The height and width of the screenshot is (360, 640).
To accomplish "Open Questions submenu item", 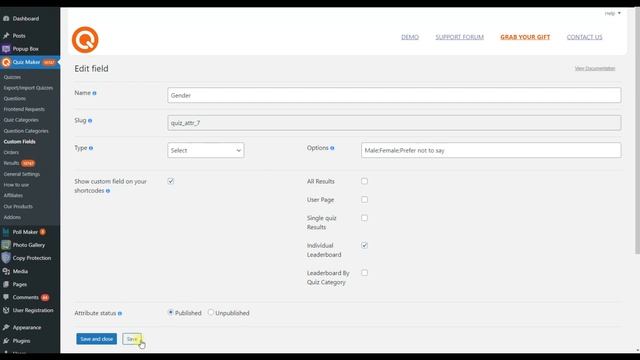I will [x=15, y=98].
